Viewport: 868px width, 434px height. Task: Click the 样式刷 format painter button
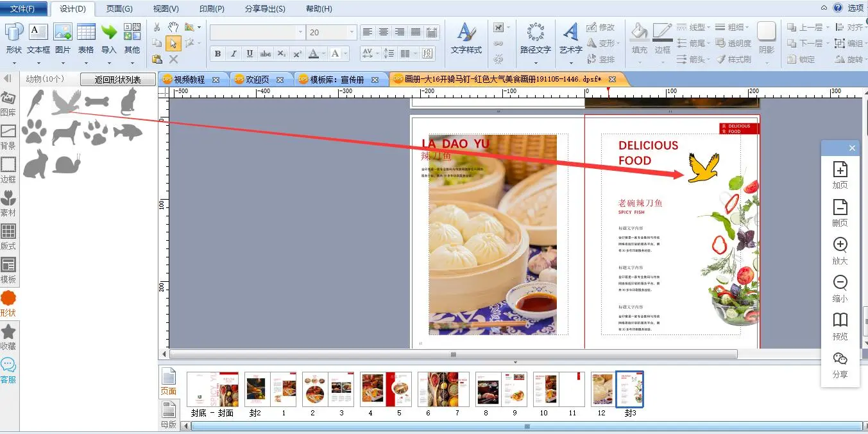click(733, 59)
